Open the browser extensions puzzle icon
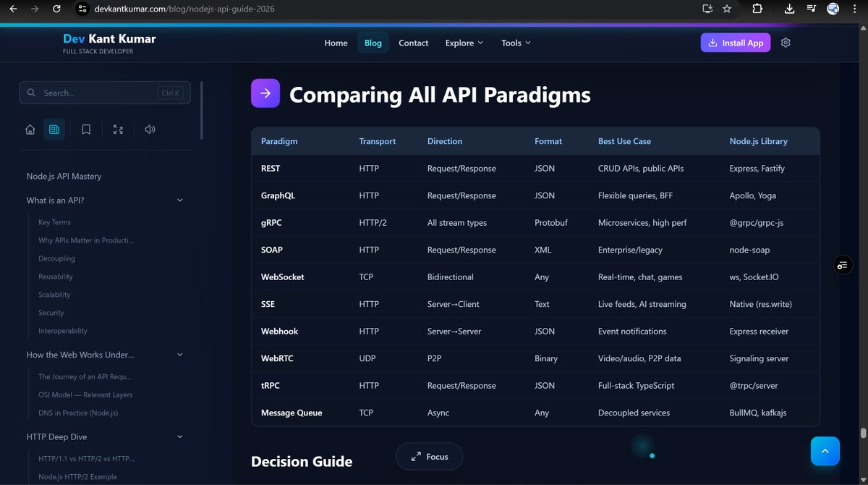This screenshot has height=485, width=868. pyautogui.click(x=757, y=9)
